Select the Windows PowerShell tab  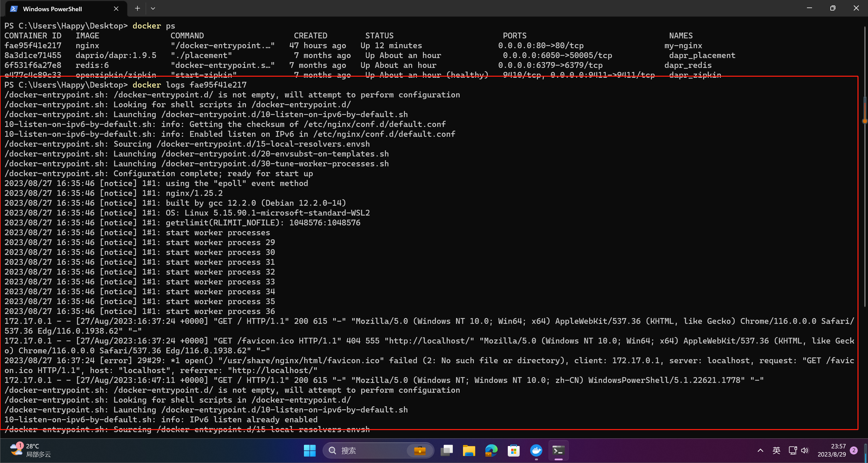coord(53,9)
